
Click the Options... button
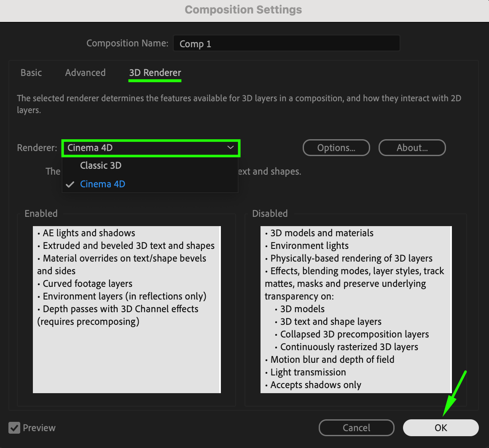[x=336, y=148]
